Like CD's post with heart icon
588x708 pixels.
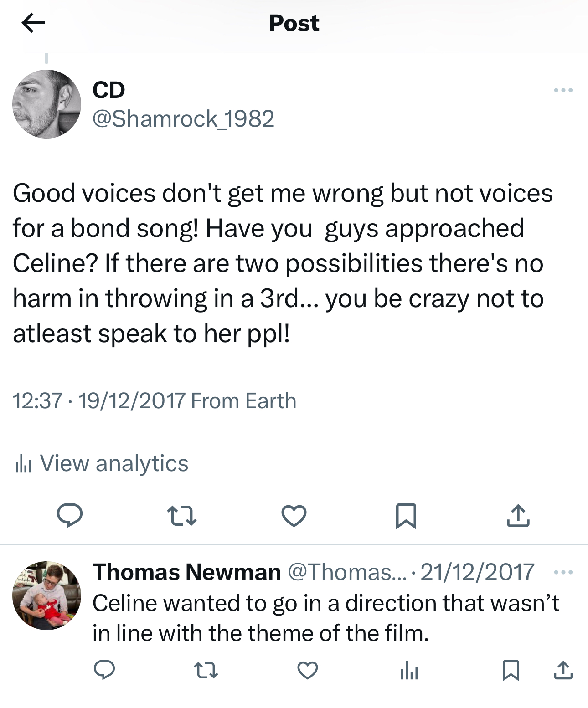(x=294, y=516)
